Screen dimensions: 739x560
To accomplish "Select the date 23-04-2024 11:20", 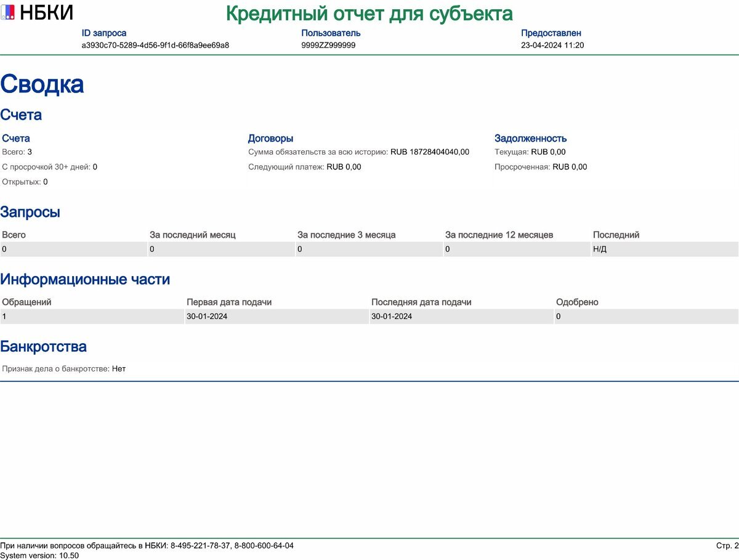I will [x=552, y=45].
